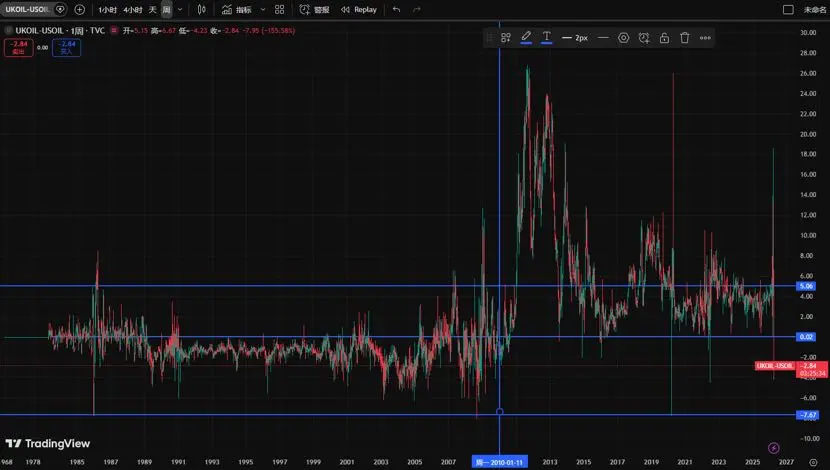Viewport: 830px width, 470px height.
Task: Expand the timeframe dropdown arrow
Action: pyautogui.click(x=180, y=10)
